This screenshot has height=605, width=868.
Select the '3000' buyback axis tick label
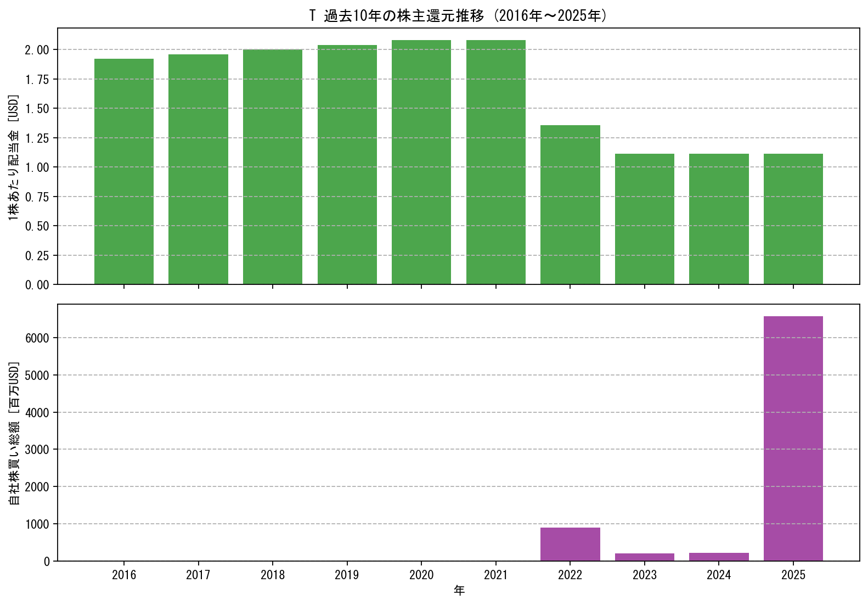tap(37, 450)
